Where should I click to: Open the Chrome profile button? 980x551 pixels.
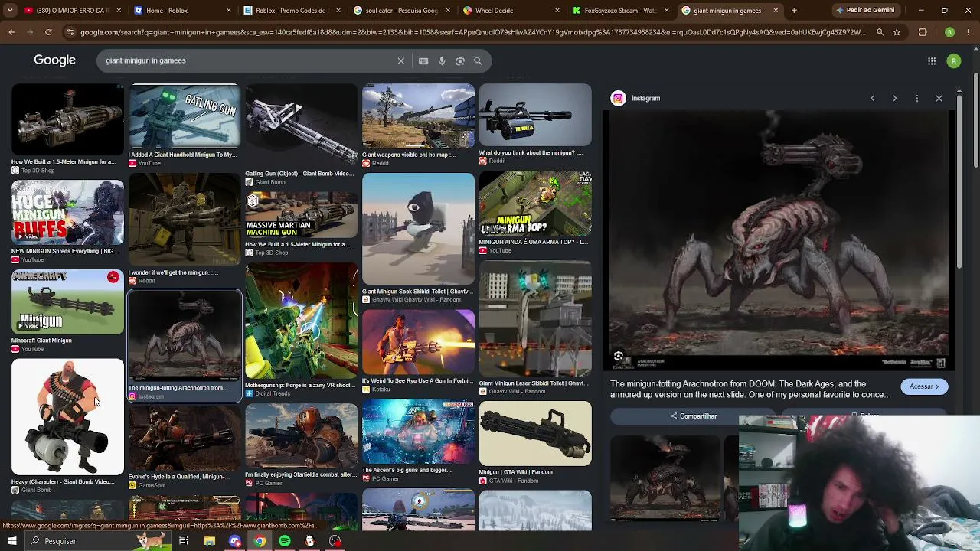click(x=949, y=32)
